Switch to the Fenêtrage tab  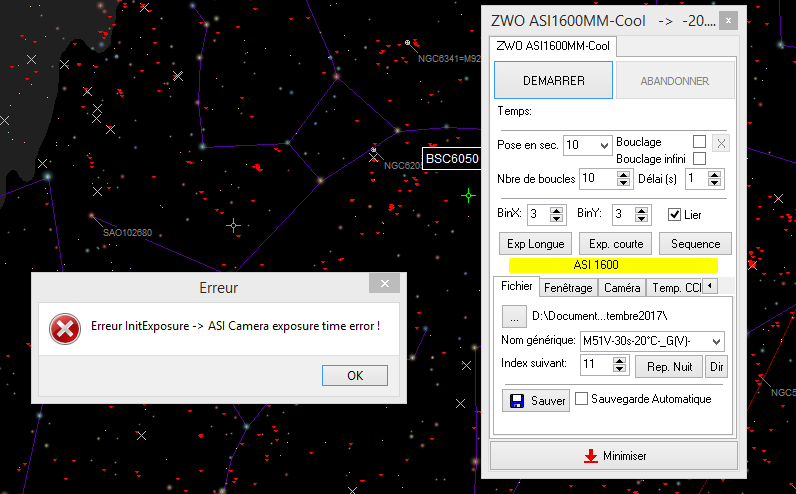point(568,288)
